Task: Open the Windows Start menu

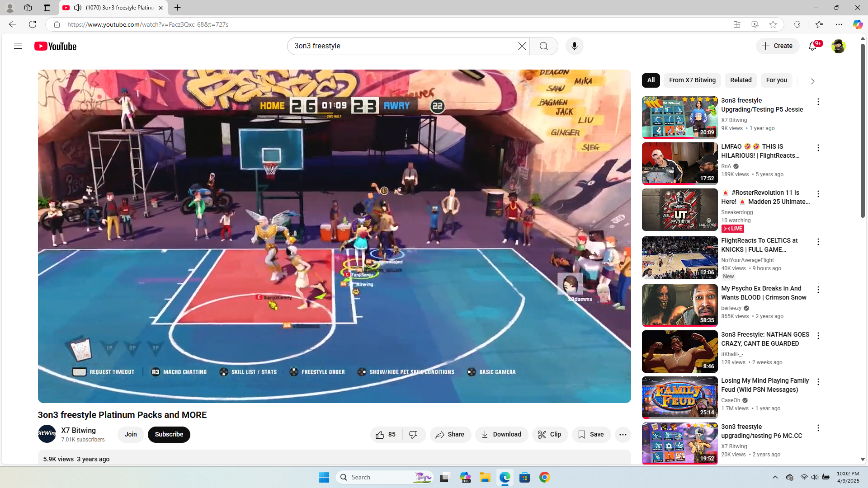Action: (x=324, y=477)
